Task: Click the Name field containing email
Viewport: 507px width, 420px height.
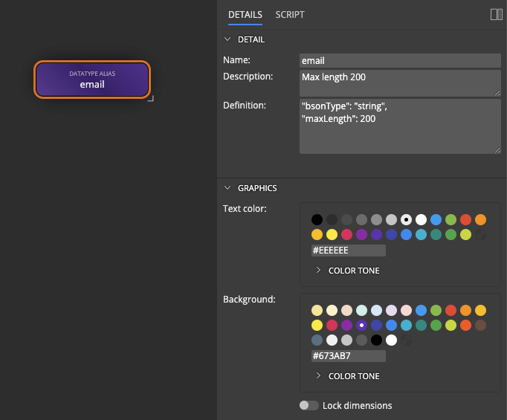Action: (400, 61)
